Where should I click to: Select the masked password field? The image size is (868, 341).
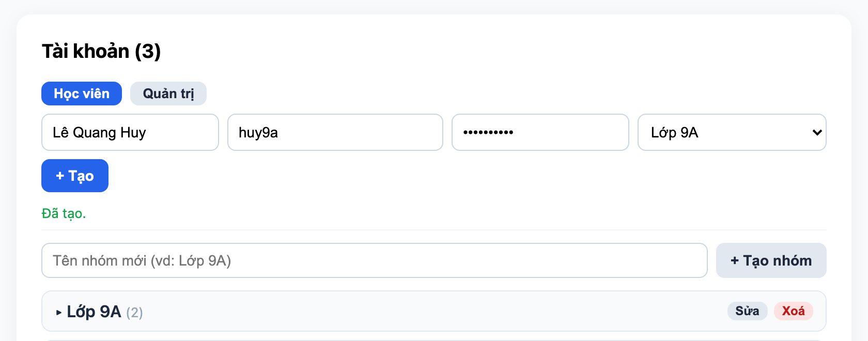pos(540,132)
